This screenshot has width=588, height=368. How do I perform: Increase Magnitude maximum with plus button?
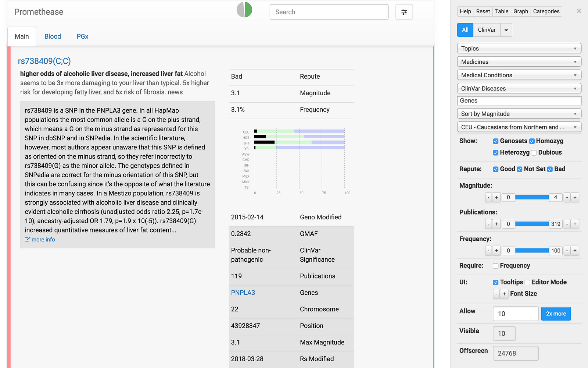[x=575, y=197]
